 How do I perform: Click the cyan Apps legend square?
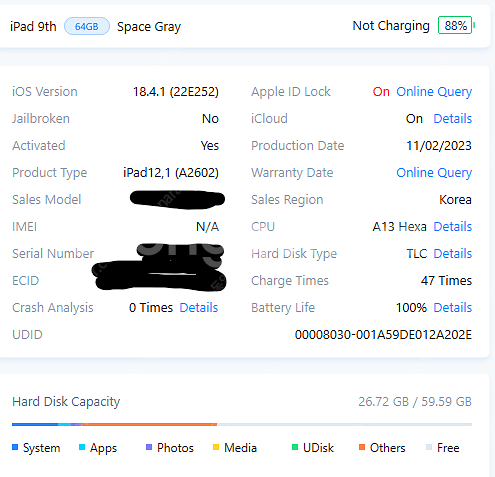tap(82, 447)
